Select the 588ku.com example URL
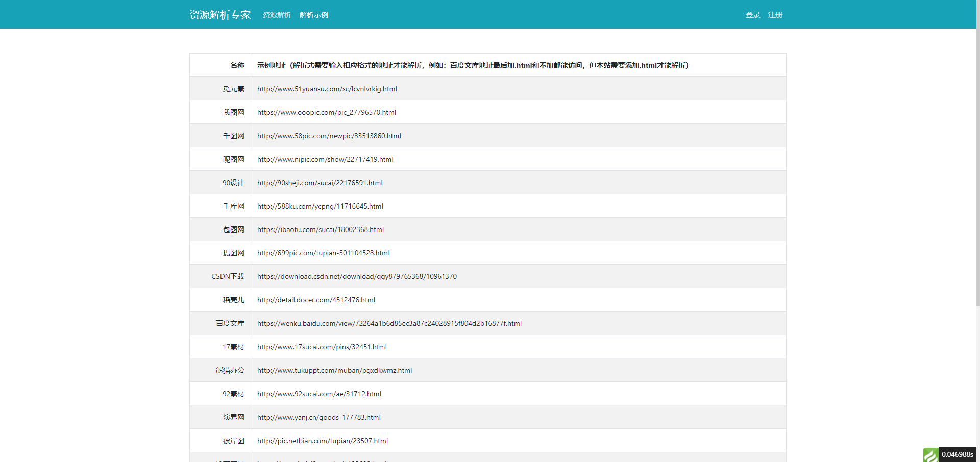Viewport: 980px width, 462px height. 320,206
